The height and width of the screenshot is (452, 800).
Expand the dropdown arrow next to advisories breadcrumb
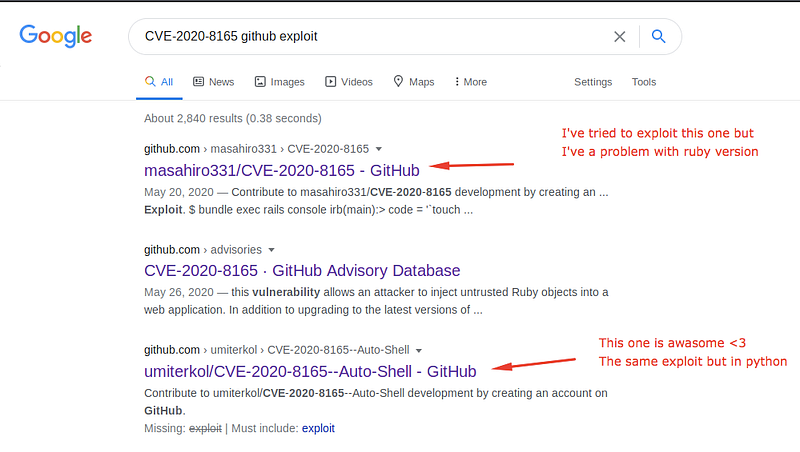pyautogui.click(x=271, y=250)
